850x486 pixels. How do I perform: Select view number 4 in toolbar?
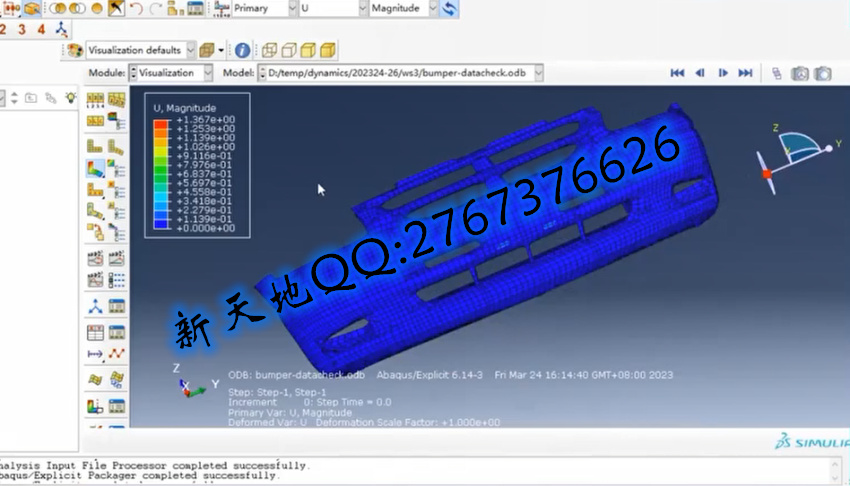pyautogui.click(x=41, y=29)
